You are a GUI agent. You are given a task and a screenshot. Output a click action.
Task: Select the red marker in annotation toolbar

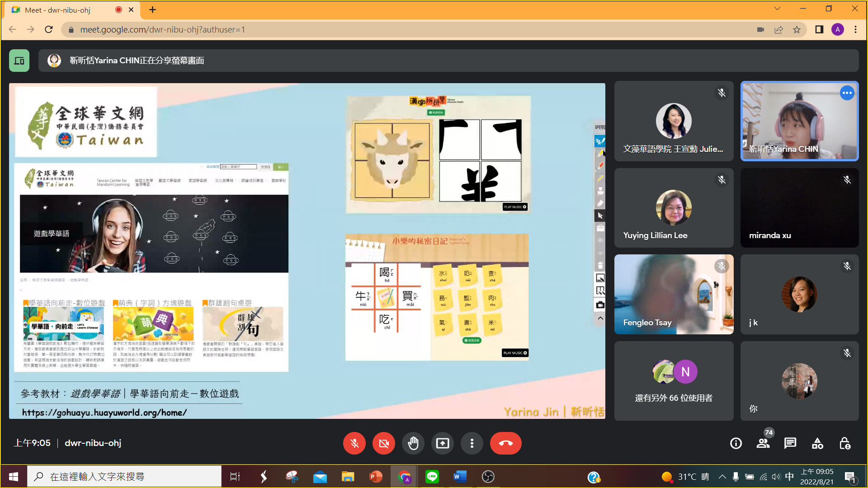click(x=600, y=166)
